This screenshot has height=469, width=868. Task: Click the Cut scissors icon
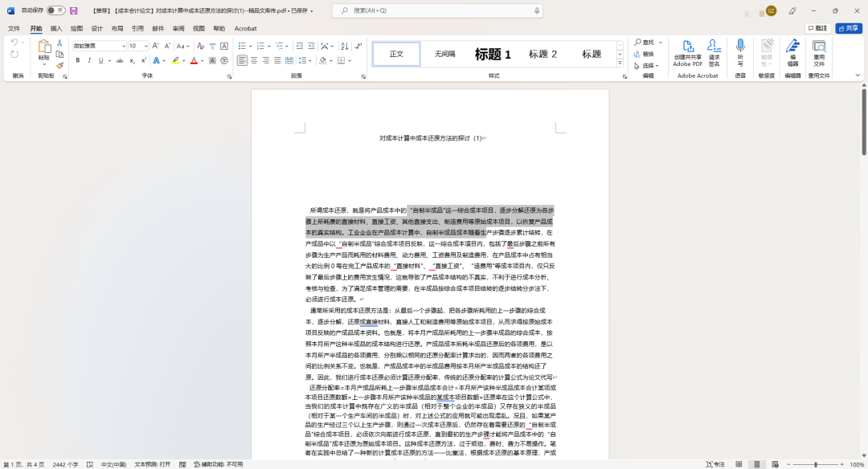pos(59,43)
